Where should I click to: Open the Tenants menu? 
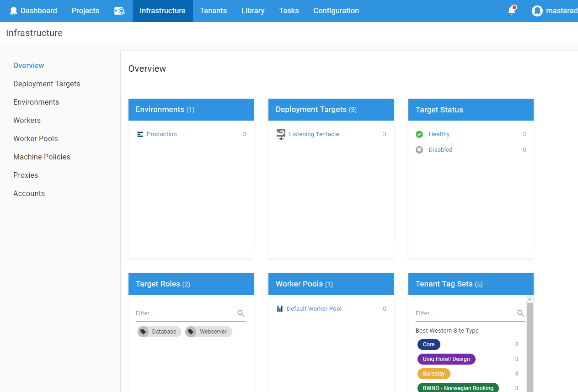click(213, 11)
